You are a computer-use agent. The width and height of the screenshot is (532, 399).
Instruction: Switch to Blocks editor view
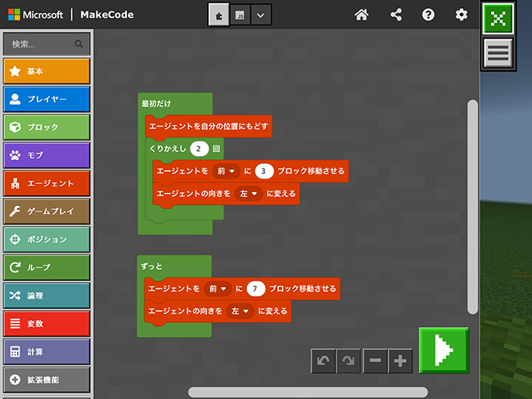(x=219, y=15)
